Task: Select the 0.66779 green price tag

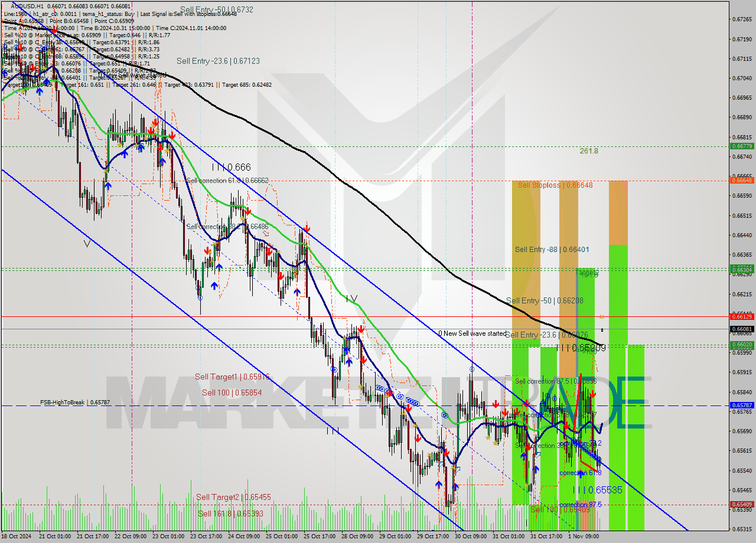Action: click(x=742, y=146)
